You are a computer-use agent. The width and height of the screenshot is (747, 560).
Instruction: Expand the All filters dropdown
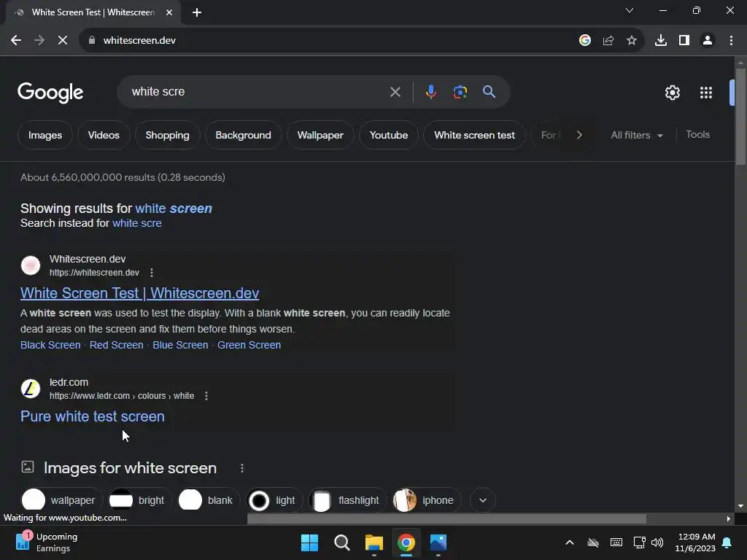pyautogui.click(x=636, y=135)
